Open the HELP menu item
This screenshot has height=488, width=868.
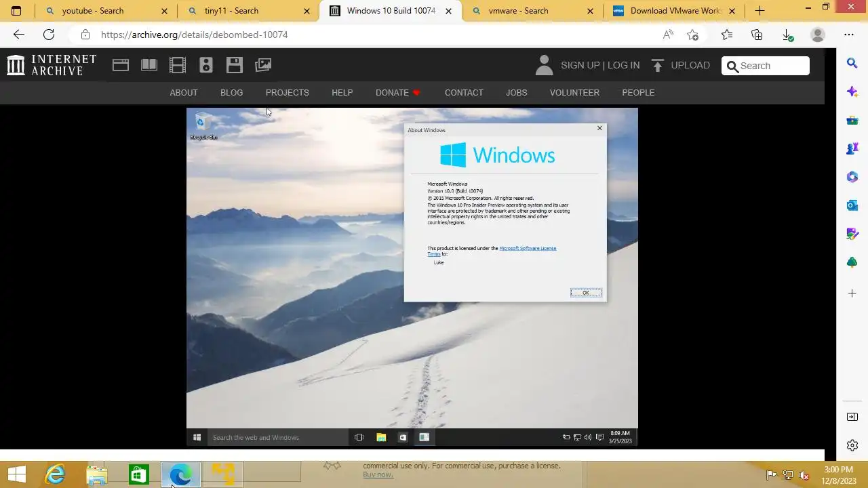click(342, 93)
